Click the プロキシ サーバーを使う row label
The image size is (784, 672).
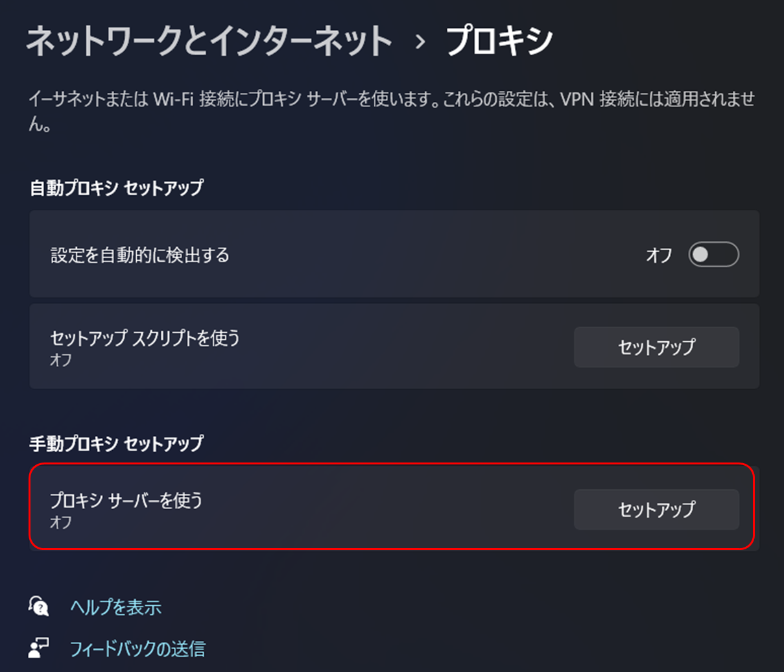click(x=126, y=500)
